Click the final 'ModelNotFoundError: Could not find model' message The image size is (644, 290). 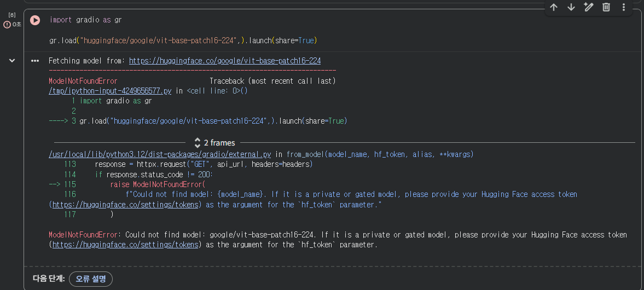(338, 240)
